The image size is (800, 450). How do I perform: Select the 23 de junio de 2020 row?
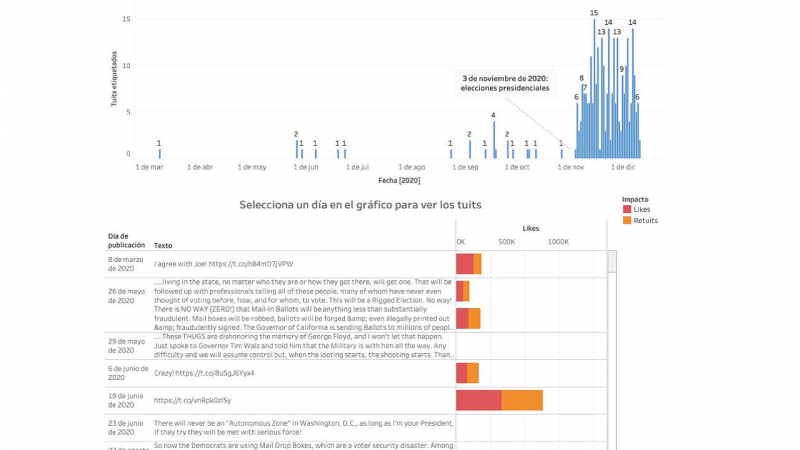click(x=356, y=428)
